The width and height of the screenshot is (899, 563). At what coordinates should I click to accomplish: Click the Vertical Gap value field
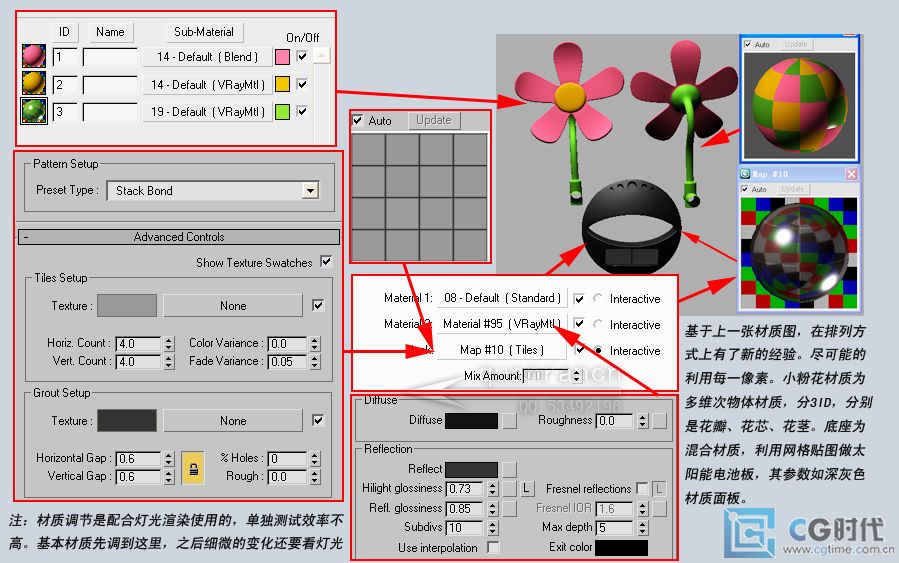point(138,476)
